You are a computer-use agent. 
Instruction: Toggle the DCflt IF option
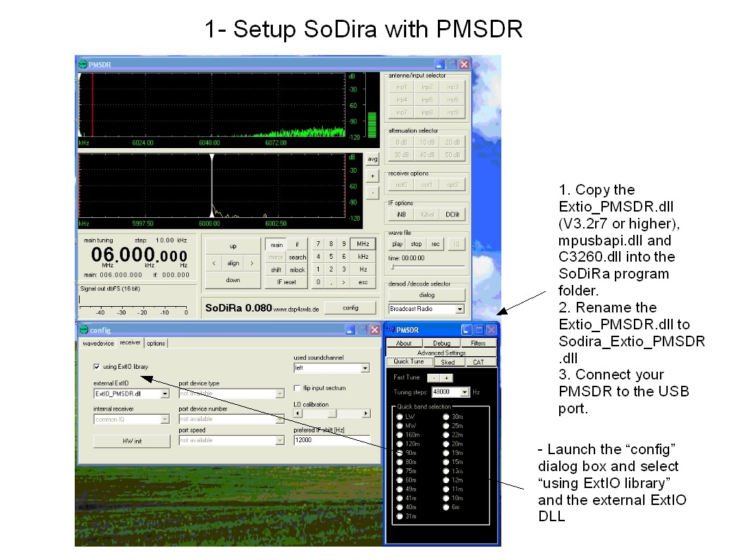pos(453,214)
